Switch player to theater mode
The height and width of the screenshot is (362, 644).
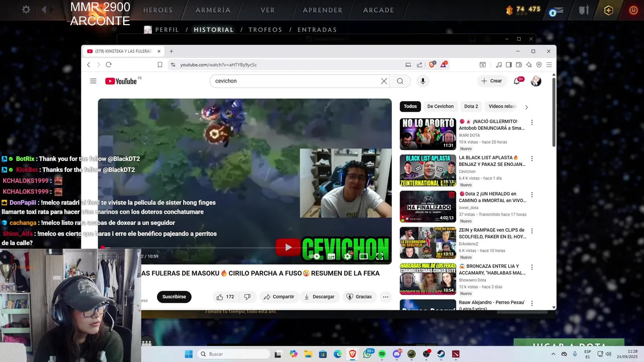(363, 256)
